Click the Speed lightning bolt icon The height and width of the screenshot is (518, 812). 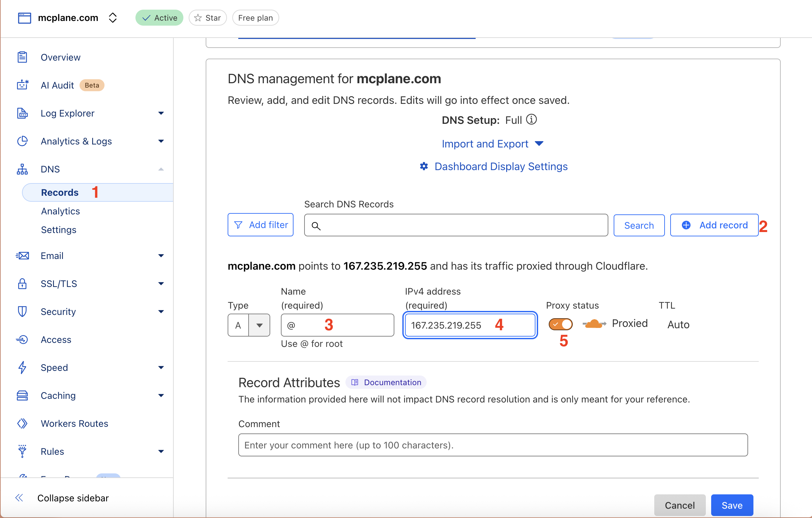[22, 368]
